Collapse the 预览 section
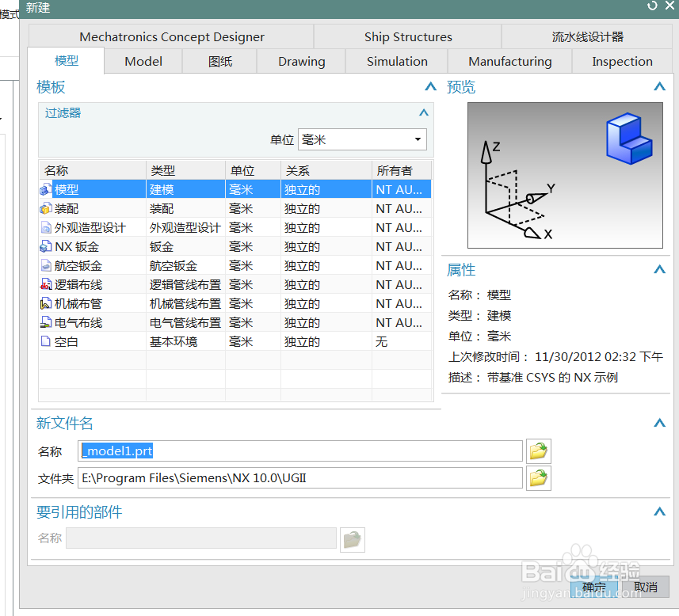This screenshot has width=679, height=616. pyautogui.click(x=659, y=86)
